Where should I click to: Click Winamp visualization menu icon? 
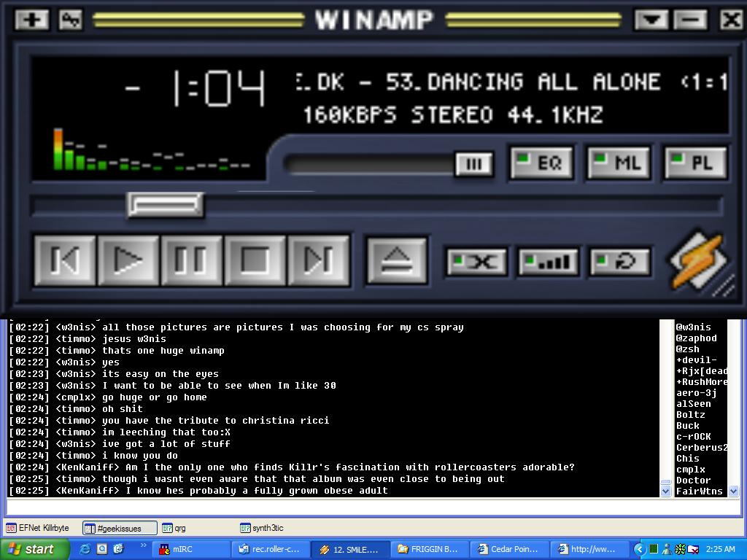coord(71,20)
